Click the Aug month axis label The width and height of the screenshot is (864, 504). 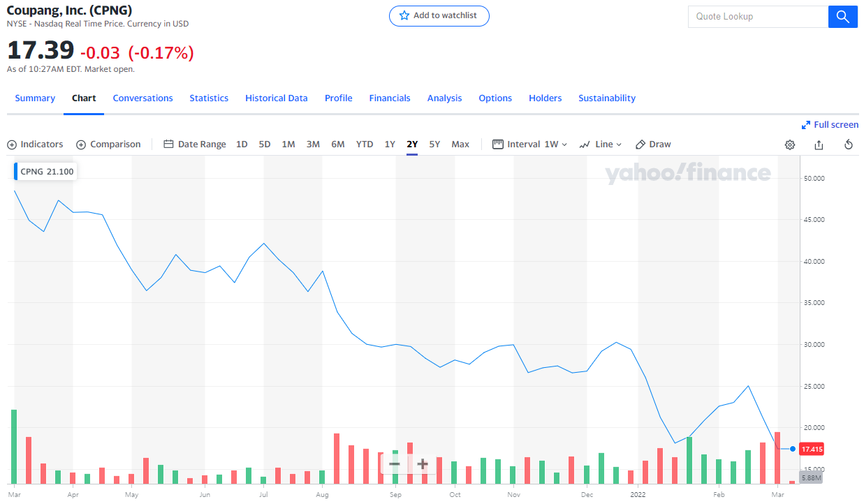(x=322, y=495)
